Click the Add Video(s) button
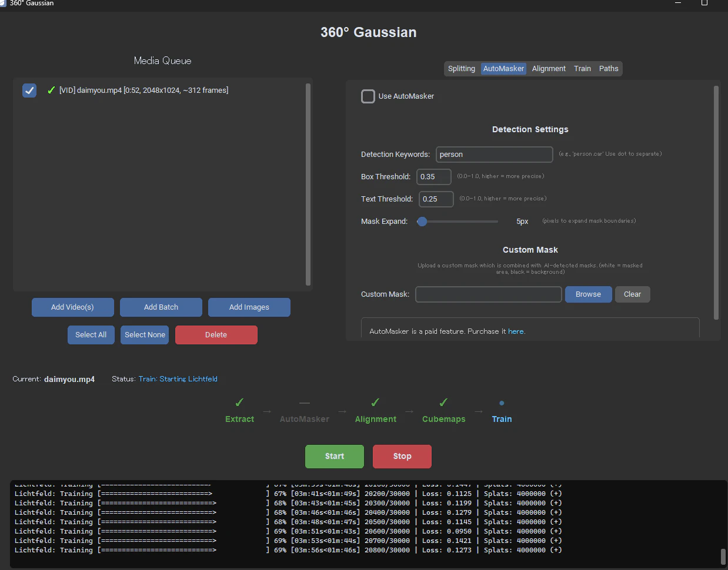The height and width of the screenshot is (570, 728). (x=72, y=307)
